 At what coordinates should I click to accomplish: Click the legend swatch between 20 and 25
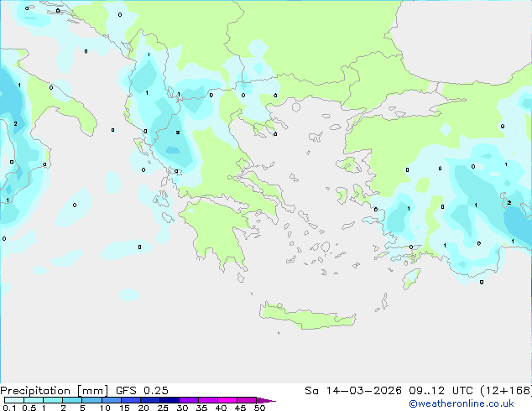(x=149, y=400)
